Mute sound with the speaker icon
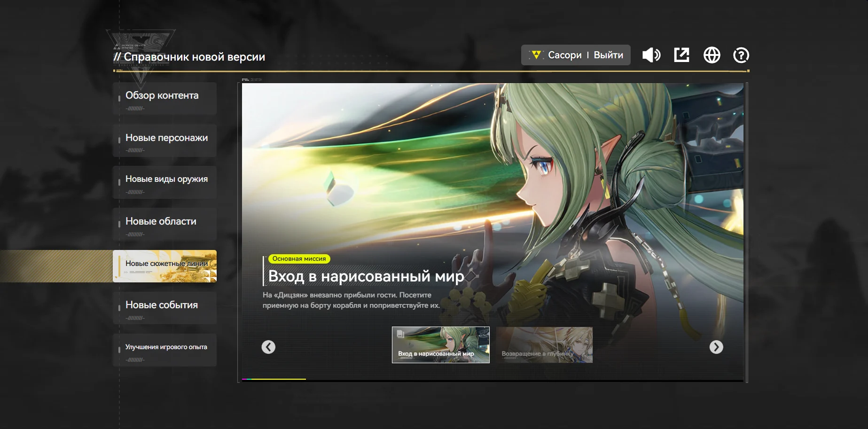 coord(651,55)
